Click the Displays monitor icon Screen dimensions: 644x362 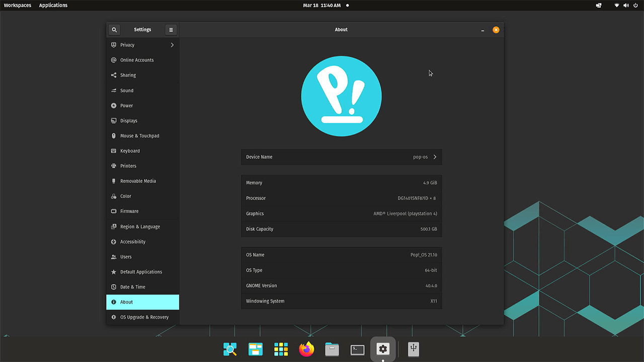[114, 121]
